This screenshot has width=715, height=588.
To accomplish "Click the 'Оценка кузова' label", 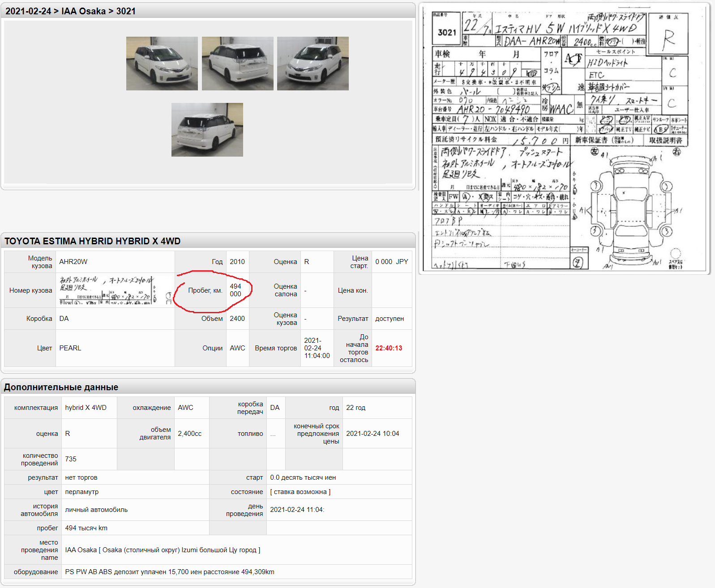I will coord(286,319).
